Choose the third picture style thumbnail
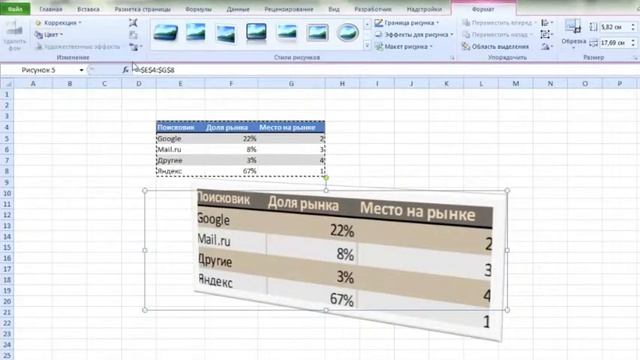 tap(226, 33)
